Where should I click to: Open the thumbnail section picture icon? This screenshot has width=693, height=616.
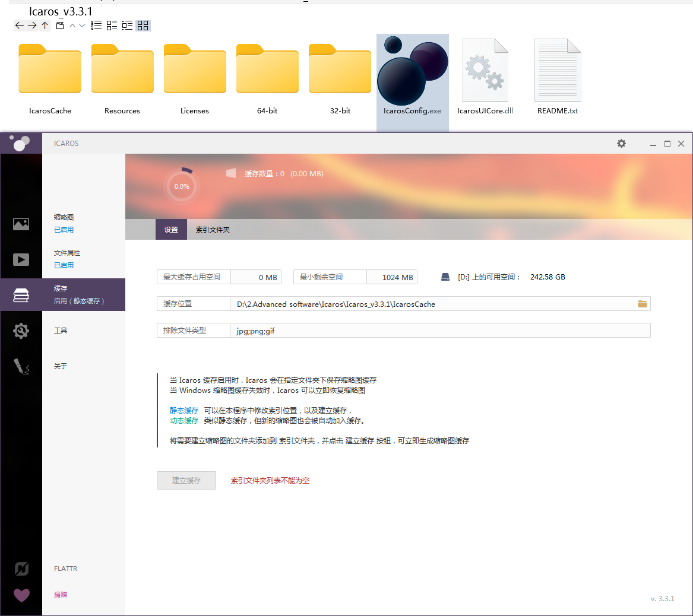(x=21, y=224)
